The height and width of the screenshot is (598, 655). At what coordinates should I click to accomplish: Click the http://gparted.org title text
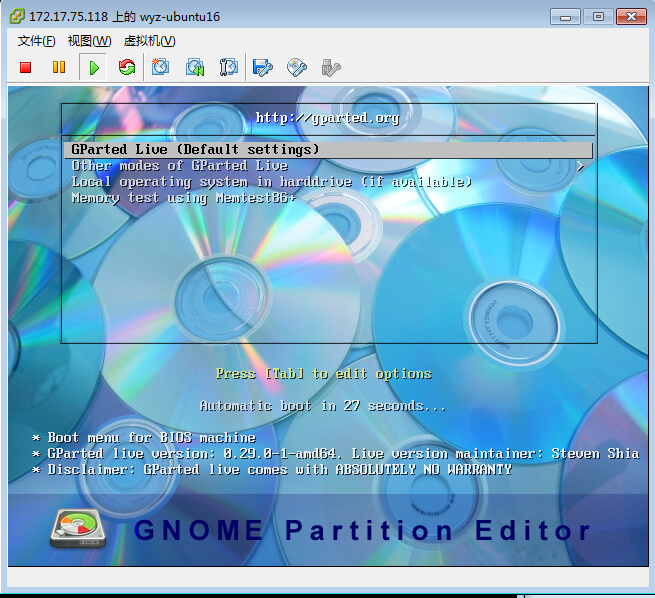click(327, 118)
